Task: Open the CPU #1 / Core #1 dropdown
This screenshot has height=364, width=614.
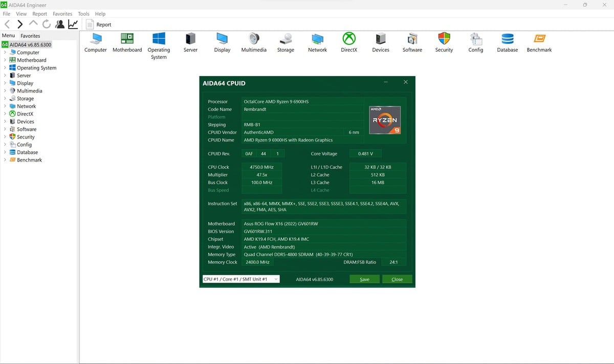Action: [x=241, y=279]
